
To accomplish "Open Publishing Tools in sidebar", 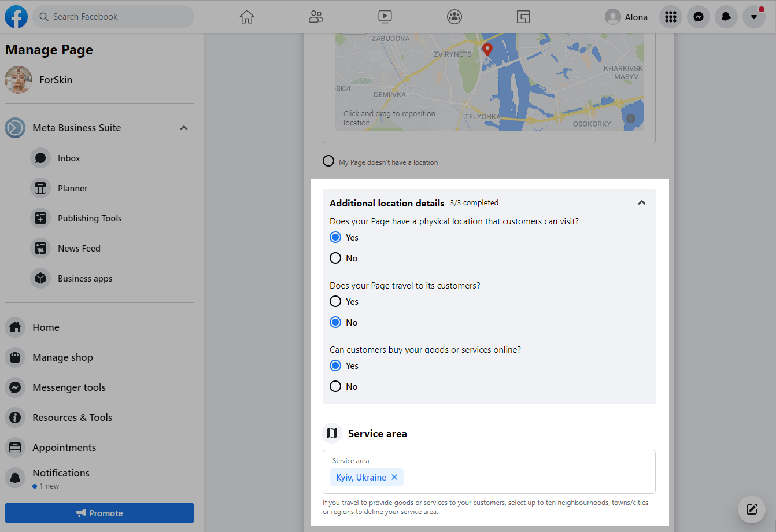I will pos(90,218).
